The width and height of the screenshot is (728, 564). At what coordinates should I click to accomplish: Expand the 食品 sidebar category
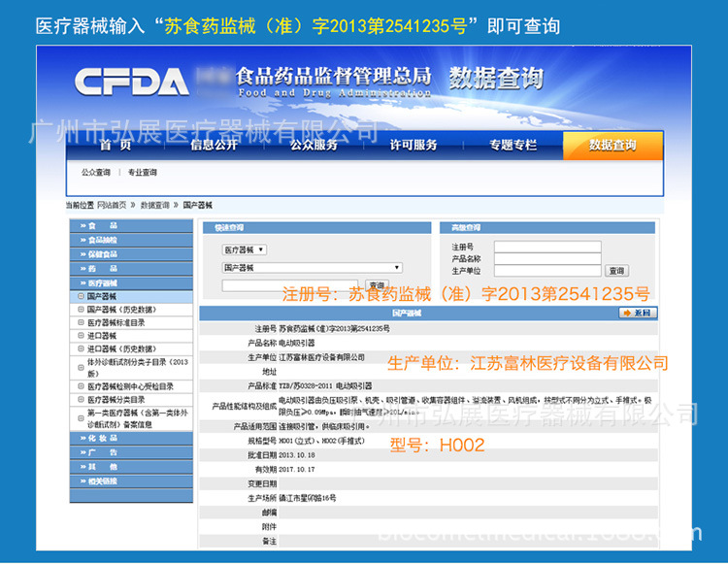(131, 225)
